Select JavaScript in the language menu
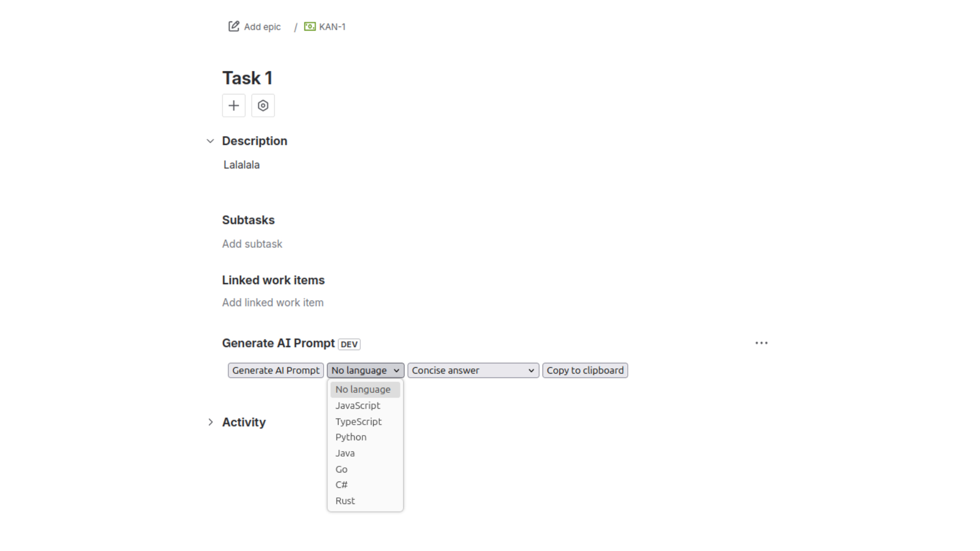This screenshot has height=551, width=980. 357,406
